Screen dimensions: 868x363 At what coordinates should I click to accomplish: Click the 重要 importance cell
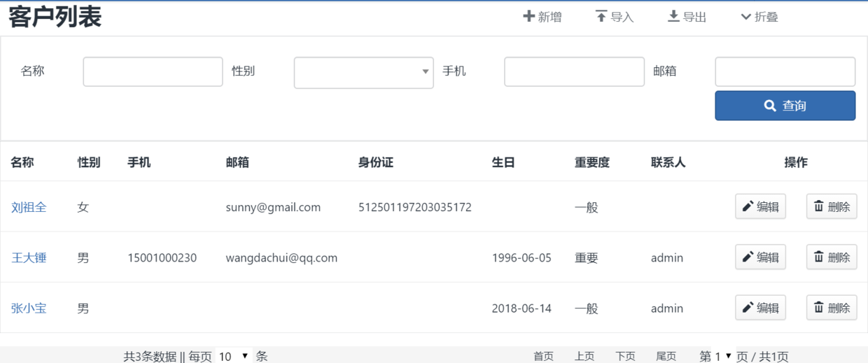click(x=587, y=257)
